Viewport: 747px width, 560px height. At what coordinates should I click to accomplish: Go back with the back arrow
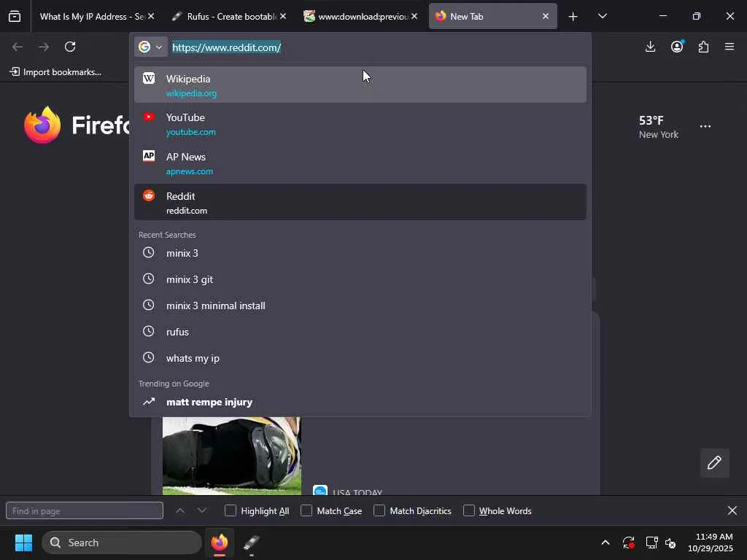coord(18,47)
